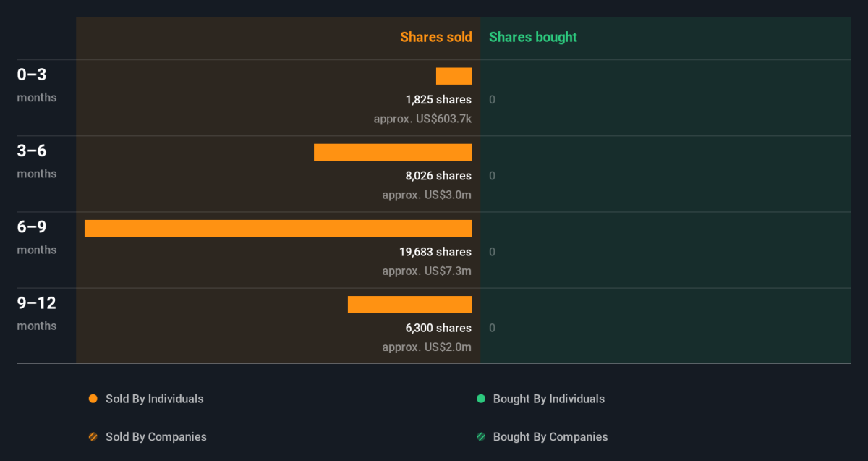Image resolution: width=868 pixels, height=461 pixels.
Task: Click the 9–12 months orange bar
Action: pyautogui.click(x=410, y=304)
